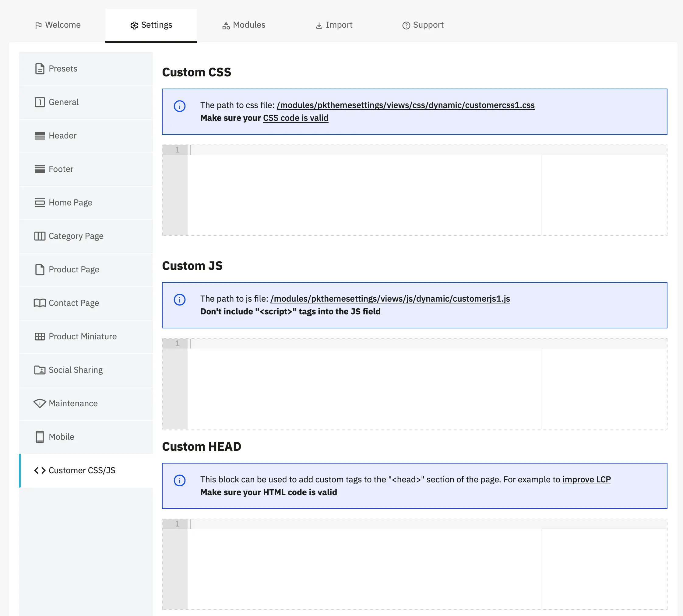The image size is (683, 616).
Task: Open the customercss1.css file path link
Action: (406, 105)
